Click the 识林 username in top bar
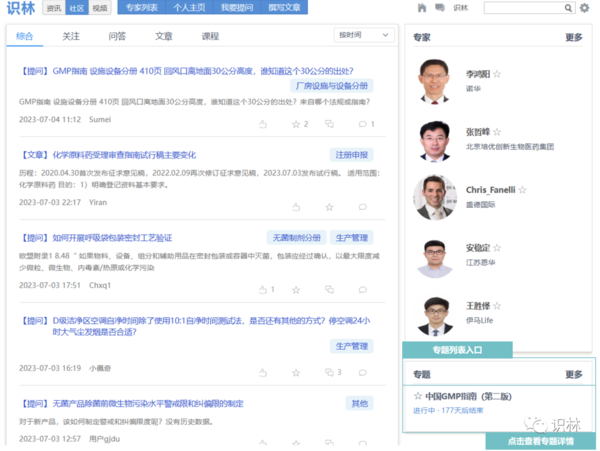600x451 pixels. click(x=461, y=8)
